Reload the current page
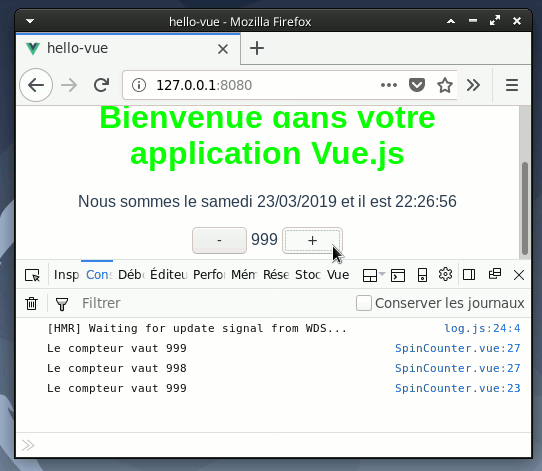 102,85
